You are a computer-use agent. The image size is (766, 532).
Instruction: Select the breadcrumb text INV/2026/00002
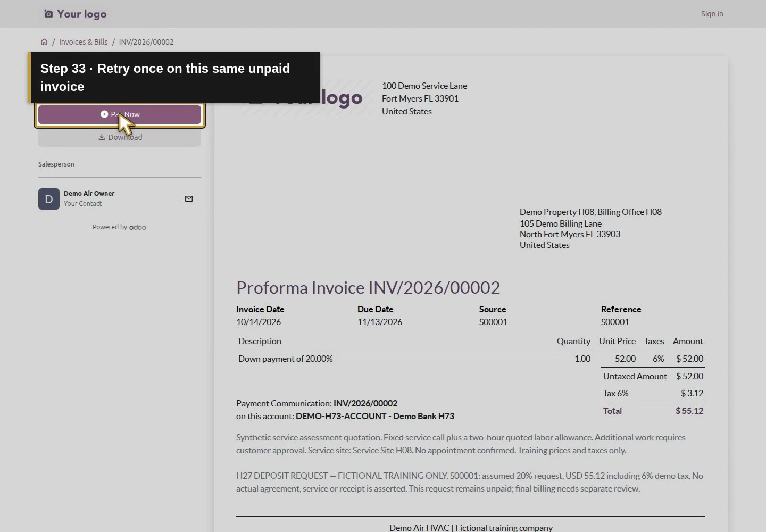click(x=146, y=42)
